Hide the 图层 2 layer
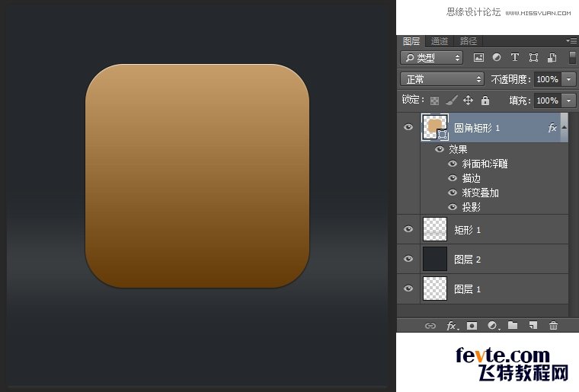This screenshot has height=392, width=579. coord(408,259)
